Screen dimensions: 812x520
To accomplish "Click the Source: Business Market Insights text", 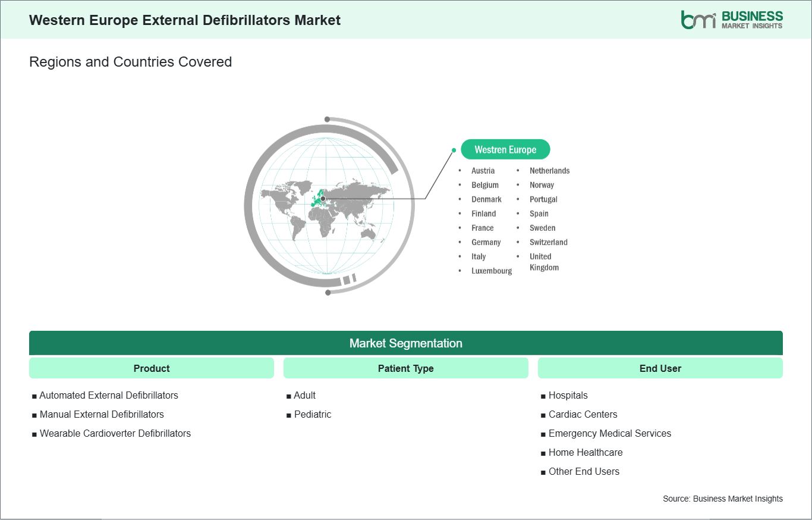I will click(x=723, y=499).
